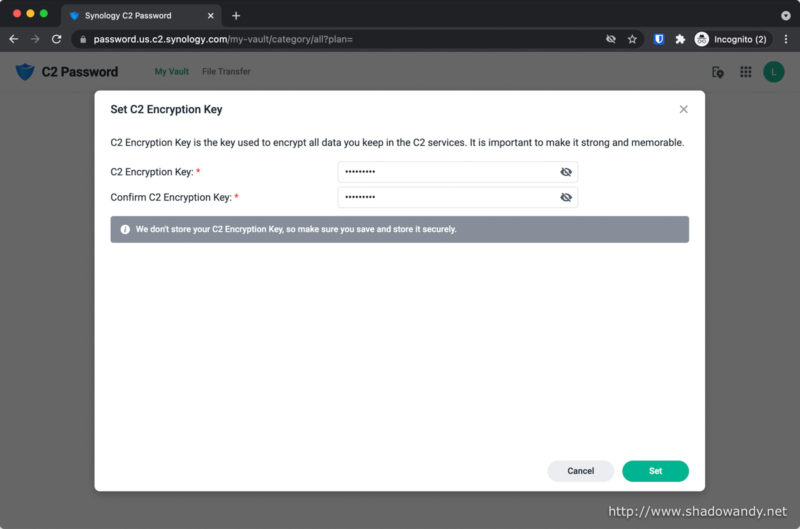The image size is (800, 529).
Task: Reload the page with refresh icon
Action: tap(57, 39)
